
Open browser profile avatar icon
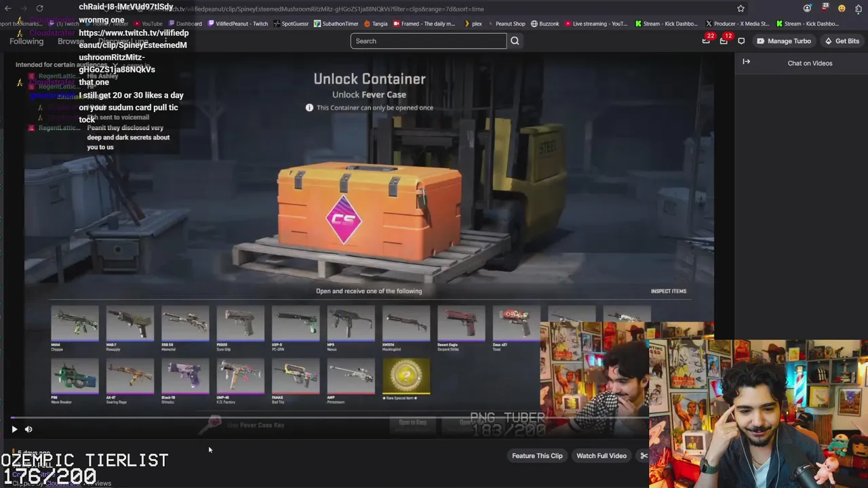click(807, 8)
